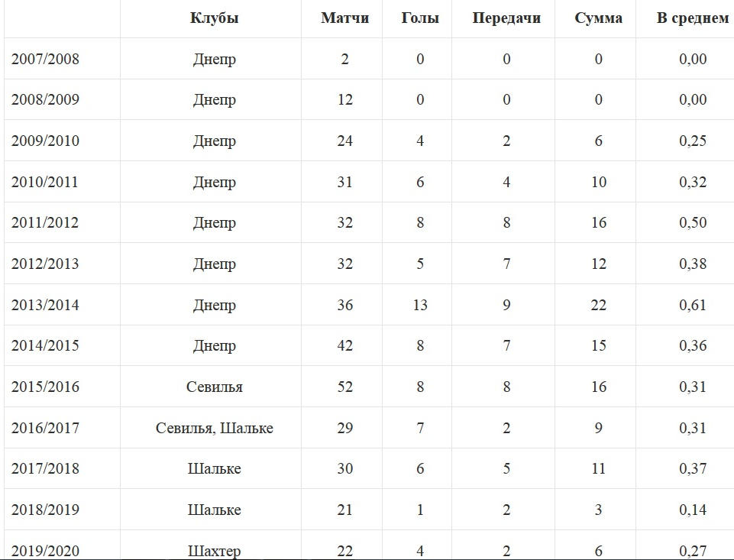The height and width of the screenshot is (560, 734).
Task: Click the 2009/2010 season cell
Action: tap(45, 141)
